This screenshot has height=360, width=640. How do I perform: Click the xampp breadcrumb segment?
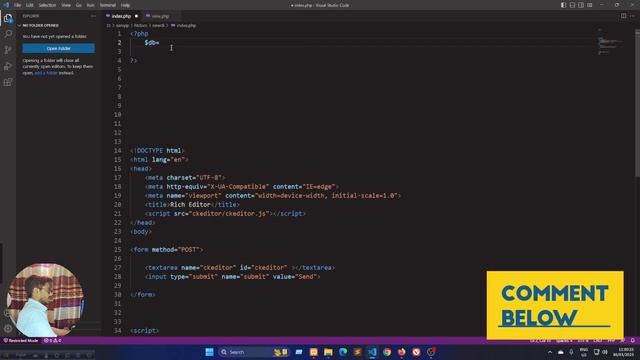(x=122, y=25)
